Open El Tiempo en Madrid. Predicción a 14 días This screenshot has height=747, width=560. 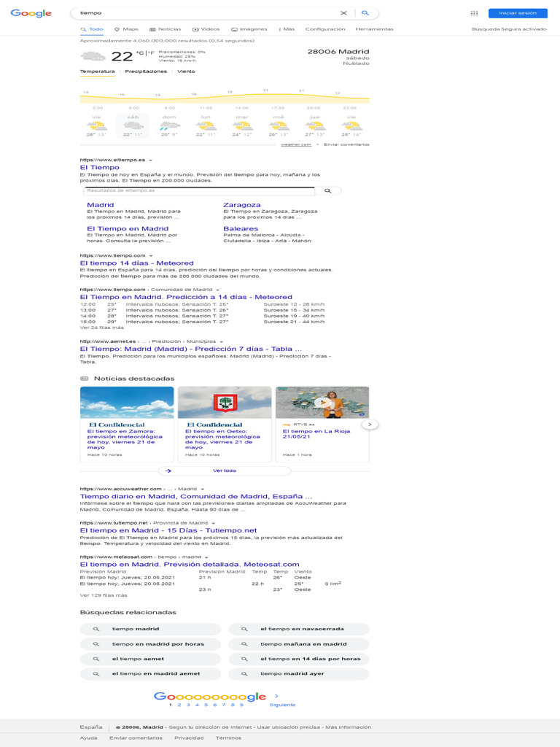point(186,297)
